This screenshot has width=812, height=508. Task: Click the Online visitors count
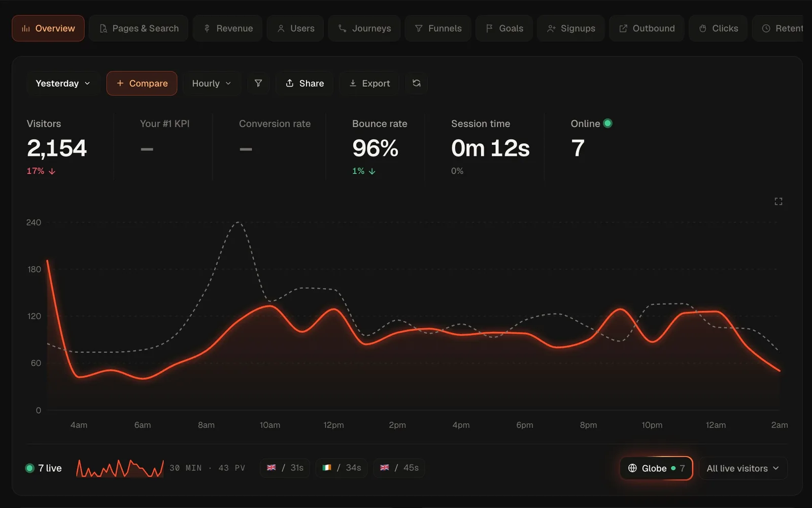(578, 148)
